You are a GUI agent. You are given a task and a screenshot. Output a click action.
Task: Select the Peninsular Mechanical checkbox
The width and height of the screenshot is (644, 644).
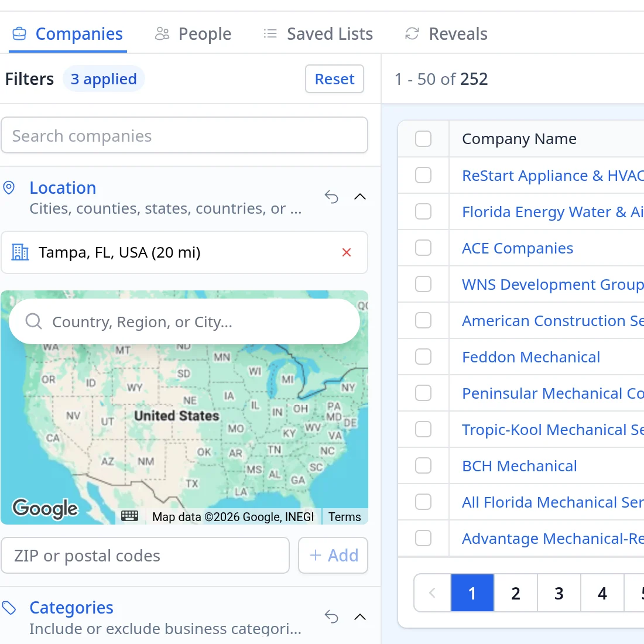423,393
